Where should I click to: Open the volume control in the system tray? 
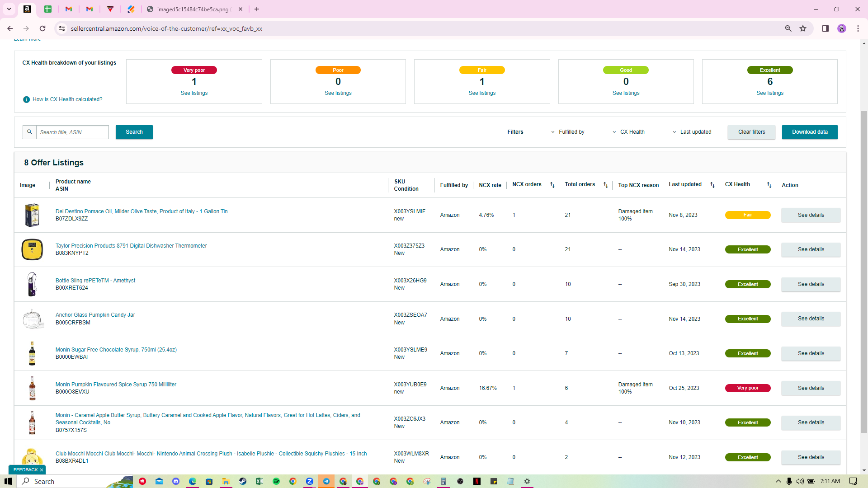(800, 481)
